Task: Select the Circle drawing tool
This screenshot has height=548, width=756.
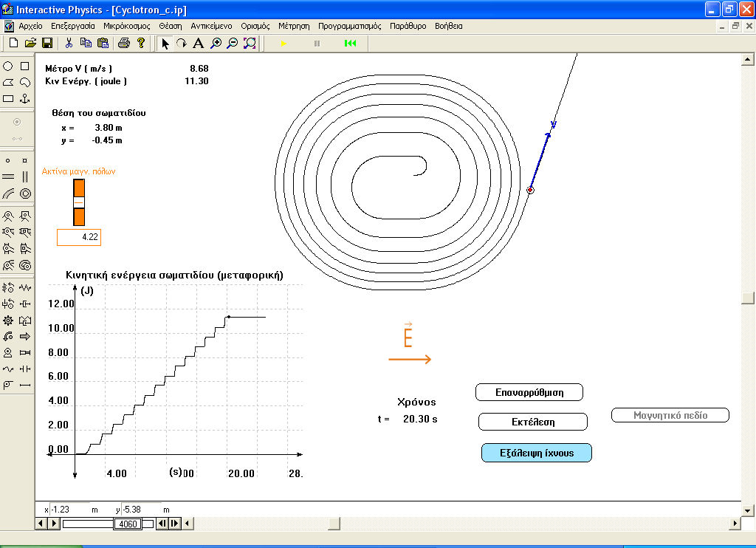Action: click(8, 66)
